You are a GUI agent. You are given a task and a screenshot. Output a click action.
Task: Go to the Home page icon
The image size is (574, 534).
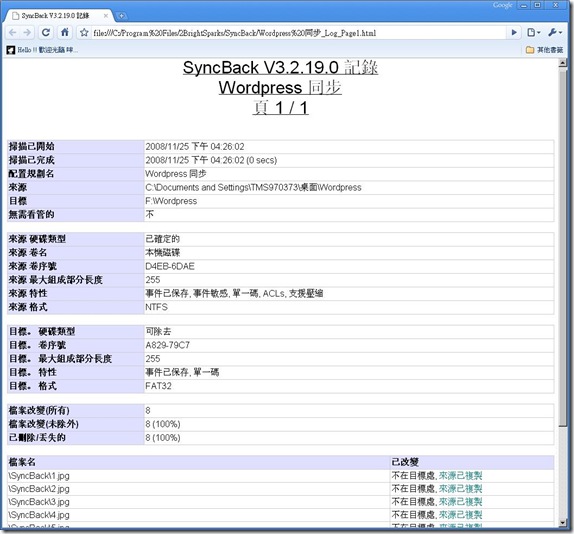pyautogui.click(x=65, y=33)
